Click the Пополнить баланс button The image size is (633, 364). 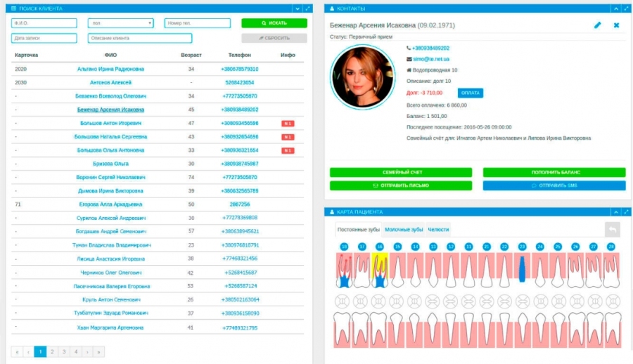(x=554, y=172)
